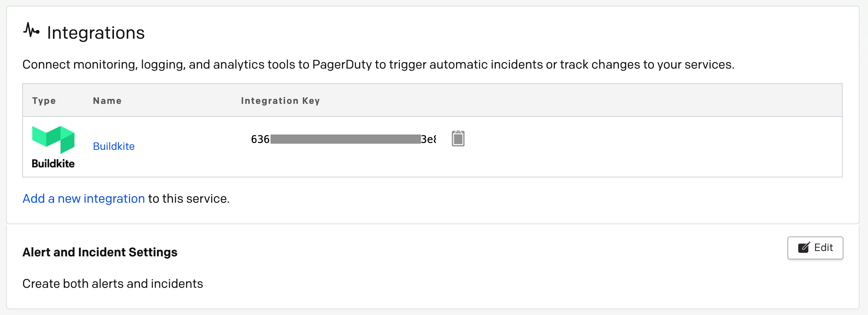This screenshot has width=868, height=315.
Task: Click the Integrations section heading
Action: (96, 32)
